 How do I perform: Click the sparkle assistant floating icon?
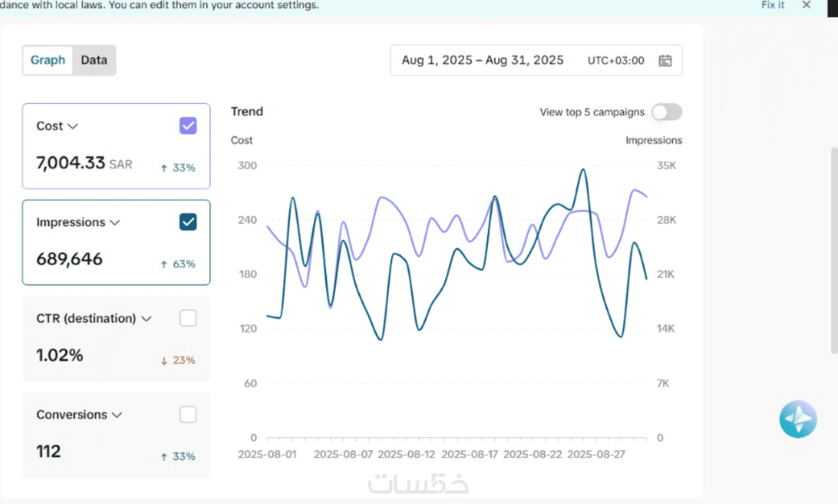click(x=798, y=420)
